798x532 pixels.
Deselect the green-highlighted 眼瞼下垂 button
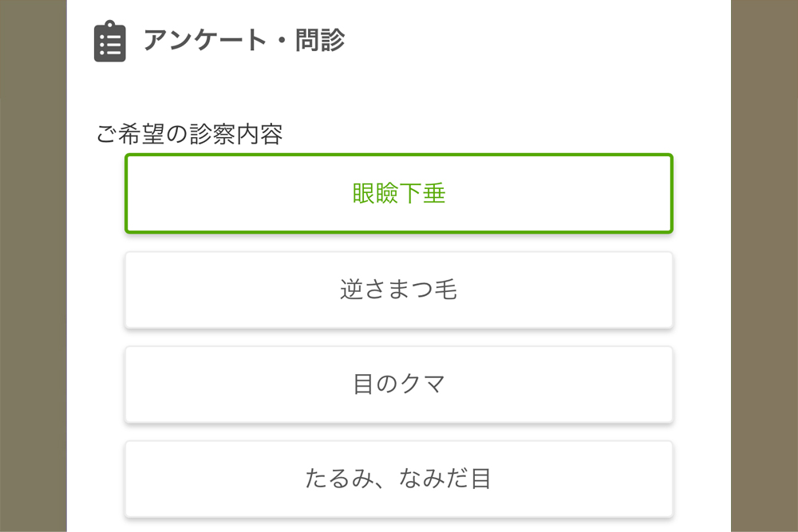pyautogui.click(x=399, y=193)
